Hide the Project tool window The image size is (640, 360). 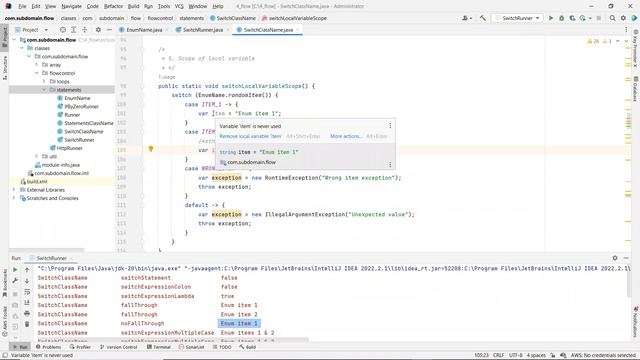click(109, 30)
